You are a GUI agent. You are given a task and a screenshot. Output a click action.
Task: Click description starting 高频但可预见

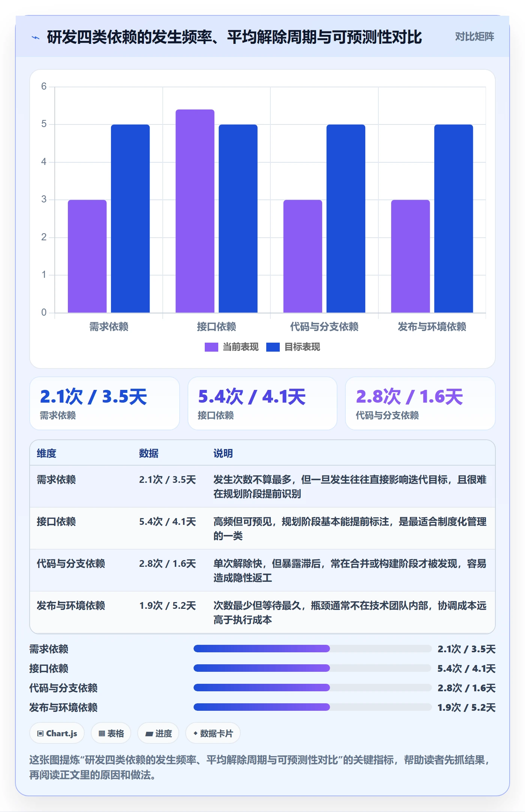tap(350, 529)
